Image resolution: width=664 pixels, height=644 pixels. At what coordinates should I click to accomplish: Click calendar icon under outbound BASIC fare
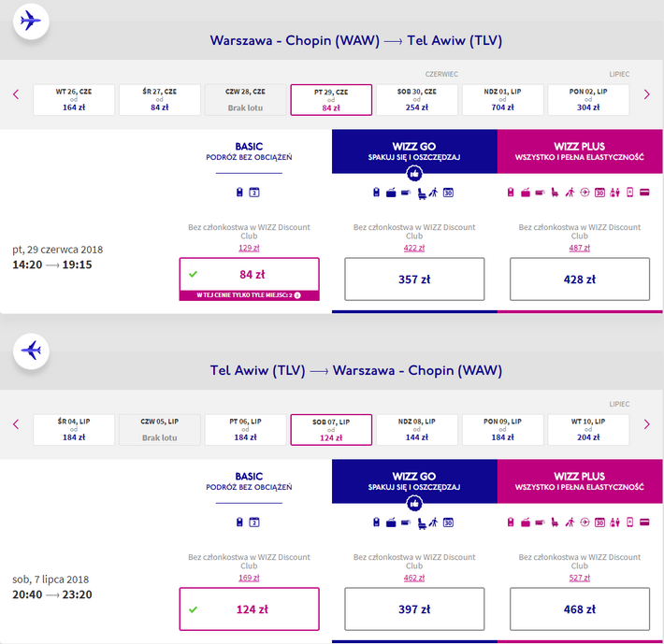point(254,193)
